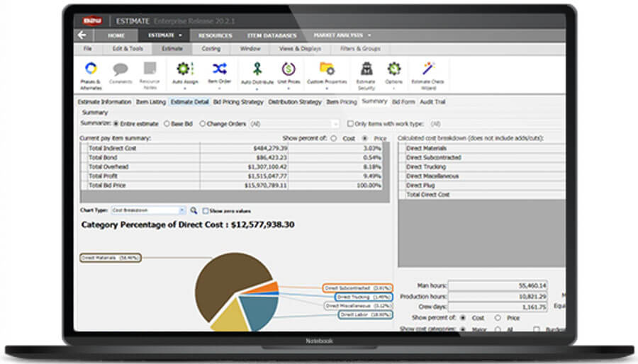Run Auto Assign from the ribbon

point(185,69)
